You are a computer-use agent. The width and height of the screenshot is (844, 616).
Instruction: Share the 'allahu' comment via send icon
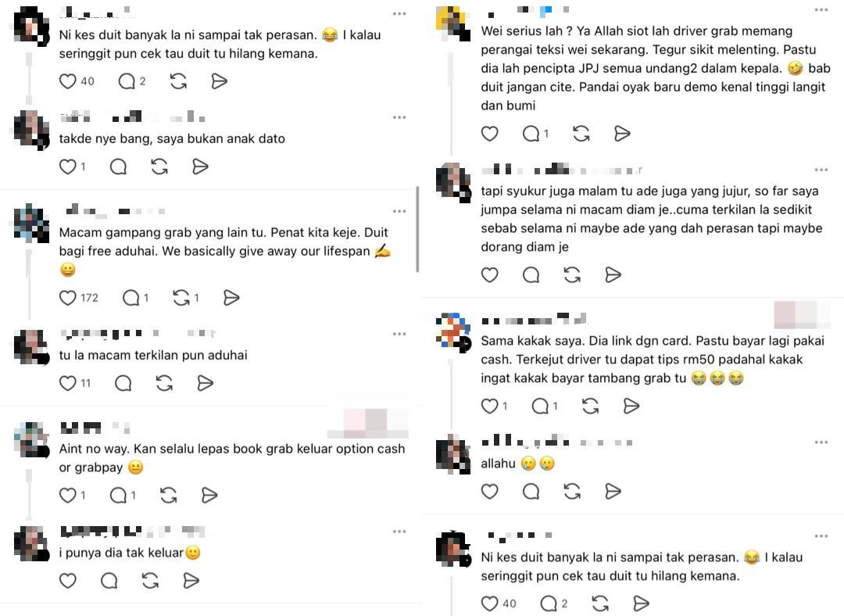[613, 491]
